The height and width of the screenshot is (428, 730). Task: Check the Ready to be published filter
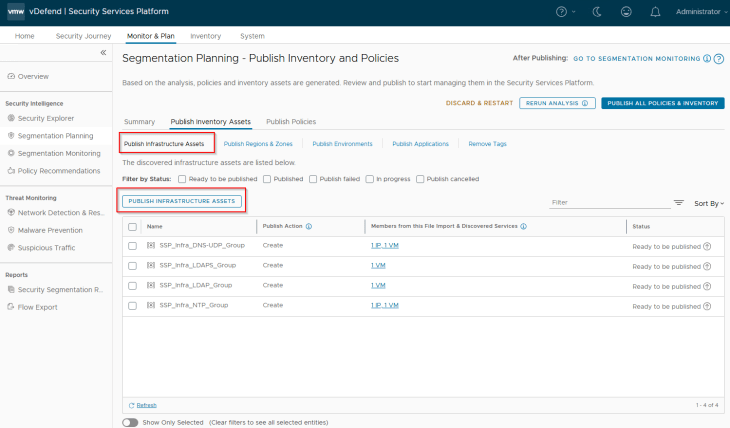pyautogui.click(x=182, y=179)
